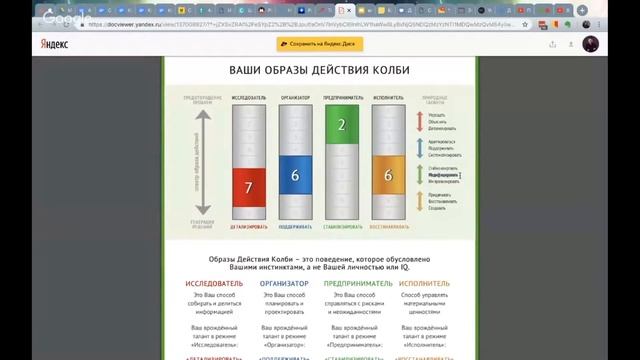The height and width of the screenshot is (360, 640).
Task: Save the document to Яндекс Диск
Action: [x=320, y=44]
